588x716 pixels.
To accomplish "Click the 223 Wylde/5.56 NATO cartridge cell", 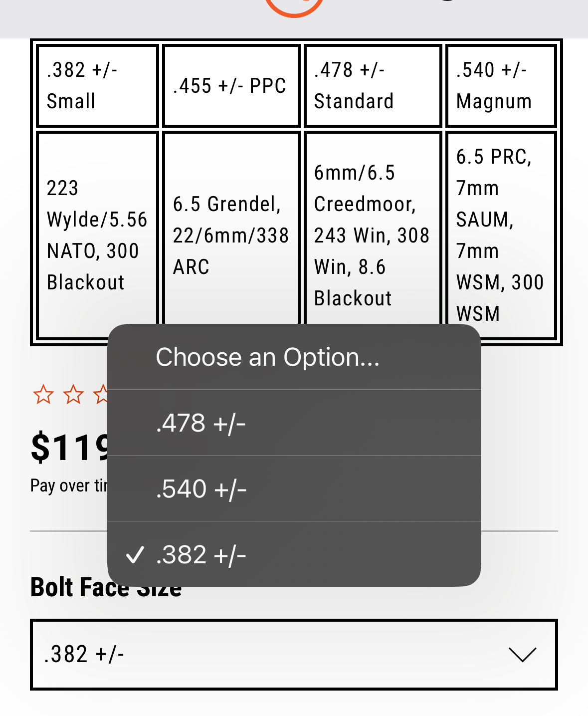I will pyautogui.click(x=98, y=235).
